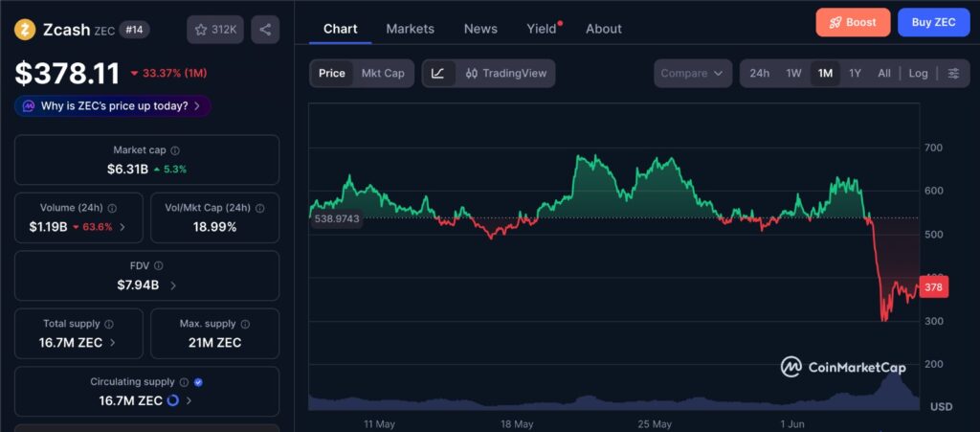Click the Buy ZEC button
Screen dimensions: 980x432
pos(934,22)
